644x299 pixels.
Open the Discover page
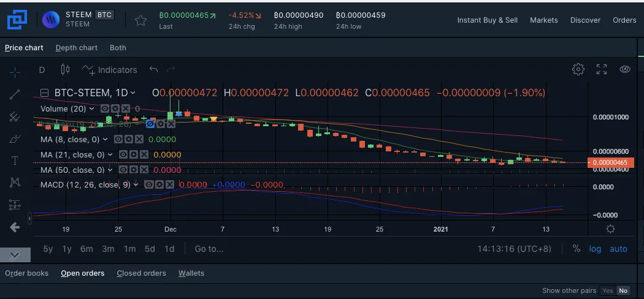point(585,20)
